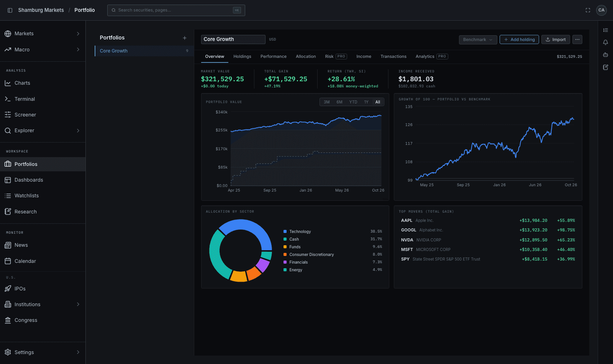Select the 6M chart range
The image size is (613, 364).
pyautogui.click(x=339, y=102)
